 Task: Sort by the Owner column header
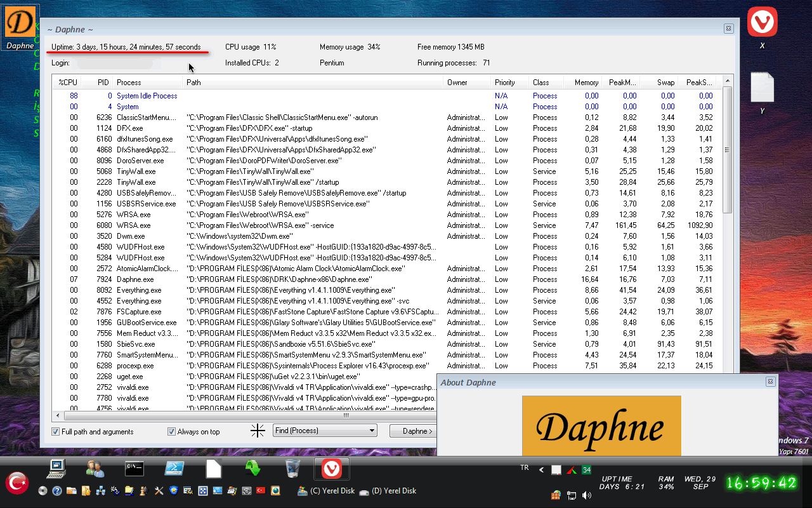point(467,83)
